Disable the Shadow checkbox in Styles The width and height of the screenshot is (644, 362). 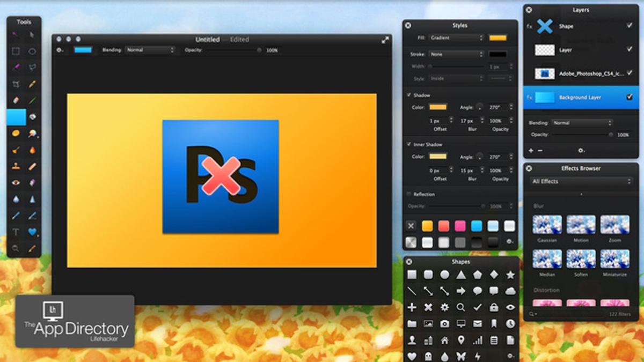coord(409,95)
